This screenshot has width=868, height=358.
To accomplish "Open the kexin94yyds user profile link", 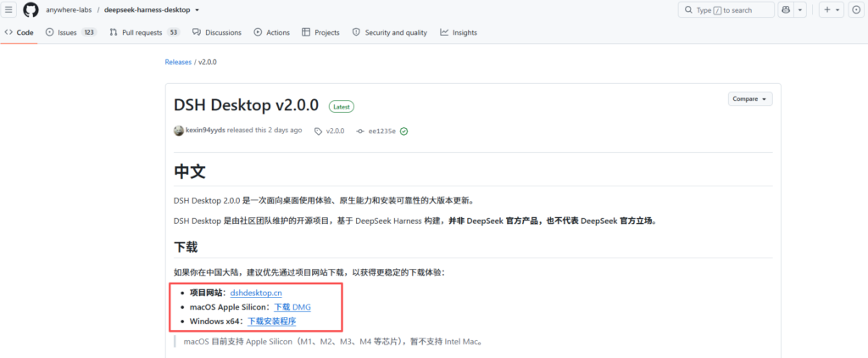I will pos(205,131).
